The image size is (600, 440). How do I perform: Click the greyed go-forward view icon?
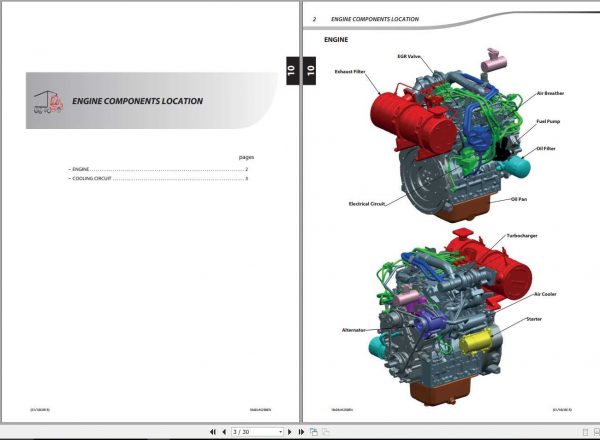pos(326,432)
